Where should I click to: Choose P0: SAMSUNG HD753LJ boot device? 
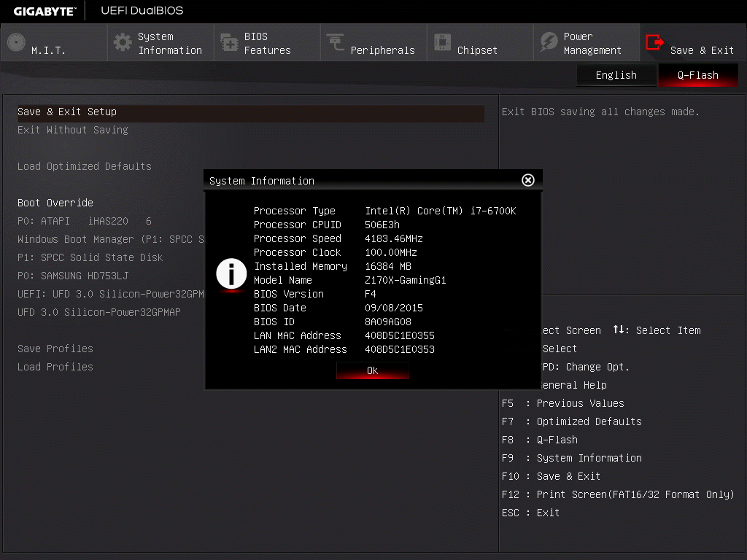click(x=73, y=276)
